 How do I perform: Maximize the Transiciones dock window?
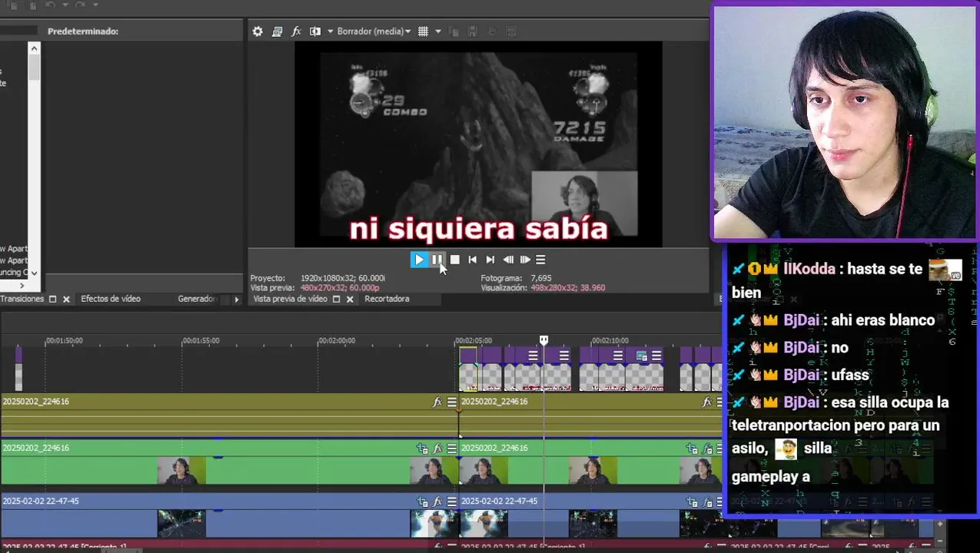53,299
